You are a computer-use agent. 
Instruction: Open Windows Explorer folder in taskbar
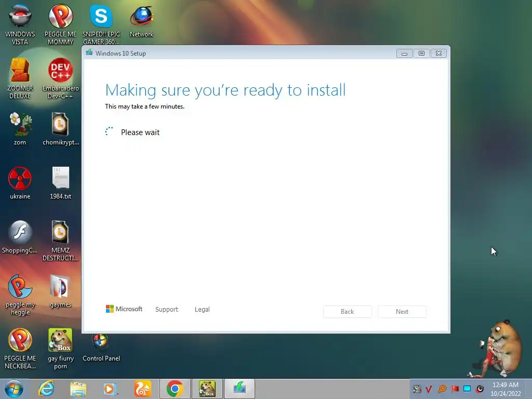78,389
